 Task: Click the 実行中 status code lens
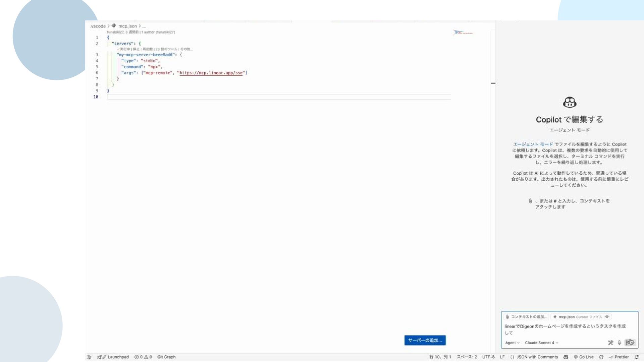tap(123, 49)
